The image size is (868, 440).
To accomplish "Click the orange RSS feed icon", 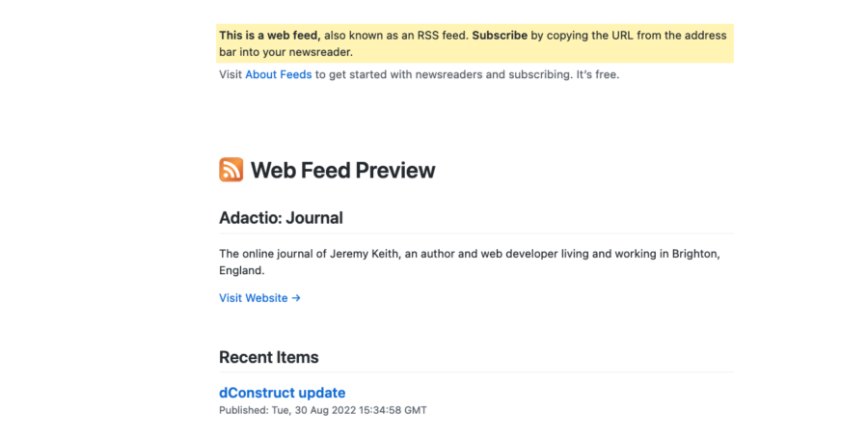I will (231, 170).
